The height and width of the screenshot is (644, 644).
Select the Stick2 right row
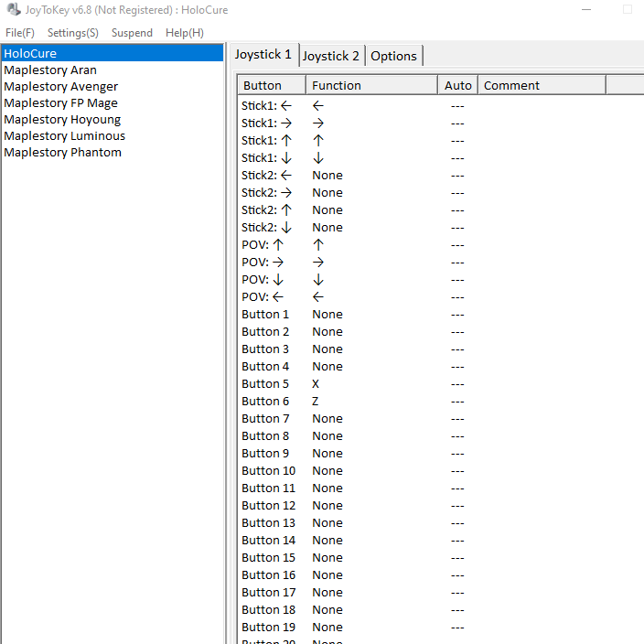(x=439, y=193)
